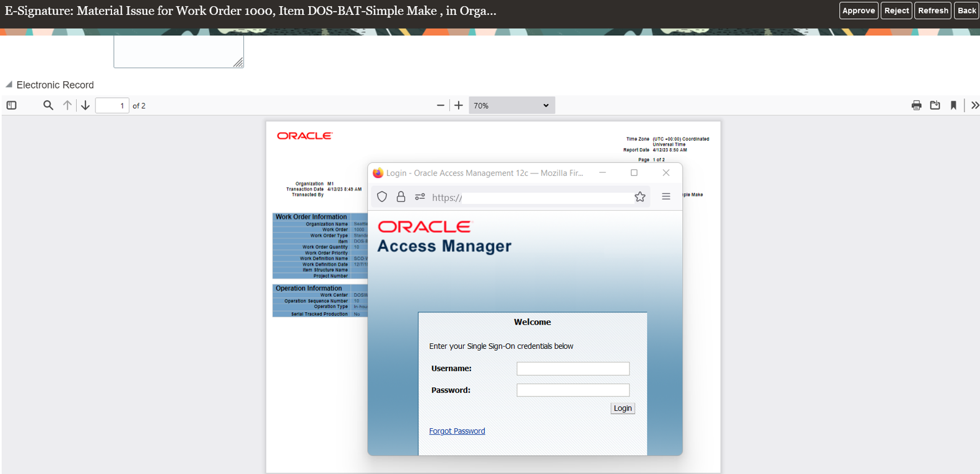980x474 pixels.
Task: Open find in document search icon
Action: click(48, 105)
